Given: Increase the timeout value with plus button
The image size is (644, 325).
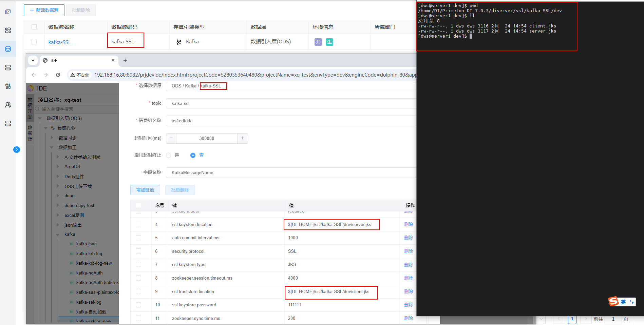Looking at the screenshot, I should (243, 138).
